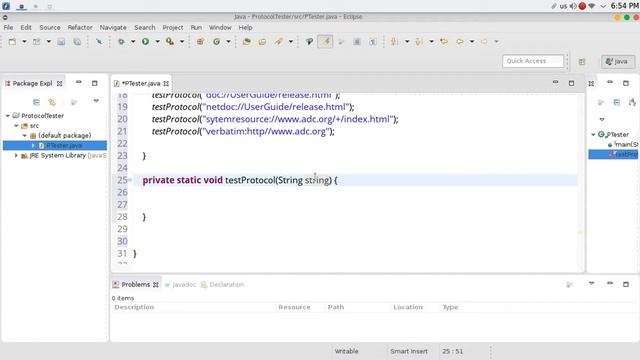Open the Refactor menu
The height and width of the screenshot is (360, 640).
pos(80,27)
